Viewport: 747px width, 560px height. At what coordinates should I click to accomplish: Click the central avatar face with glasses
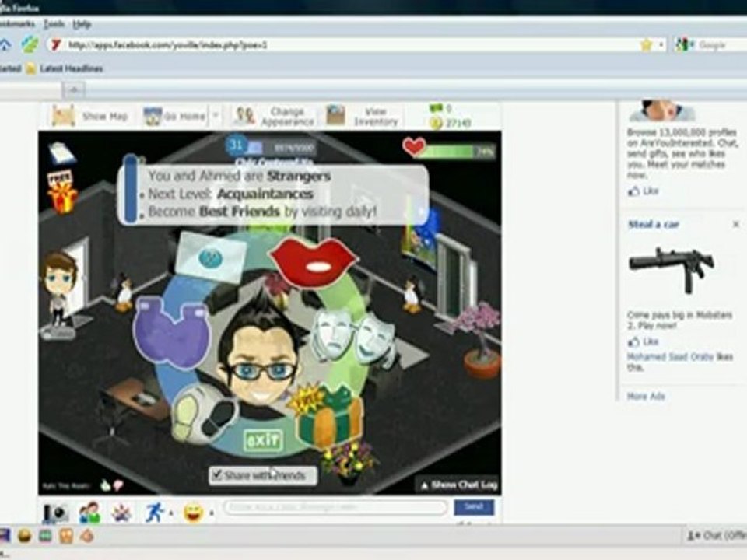(260, 355)
